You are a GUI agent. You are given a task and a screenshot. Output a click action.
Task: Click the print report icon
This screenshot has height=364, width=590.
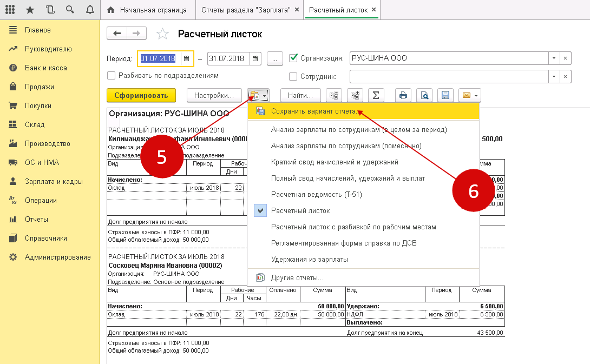[402, 96]
